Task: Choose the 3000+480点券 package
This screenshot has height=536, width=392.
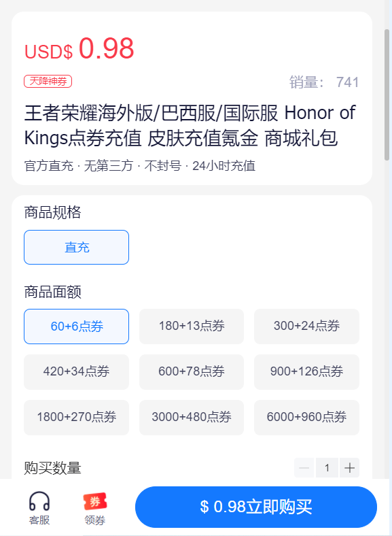Action: (x=192, y=418)
